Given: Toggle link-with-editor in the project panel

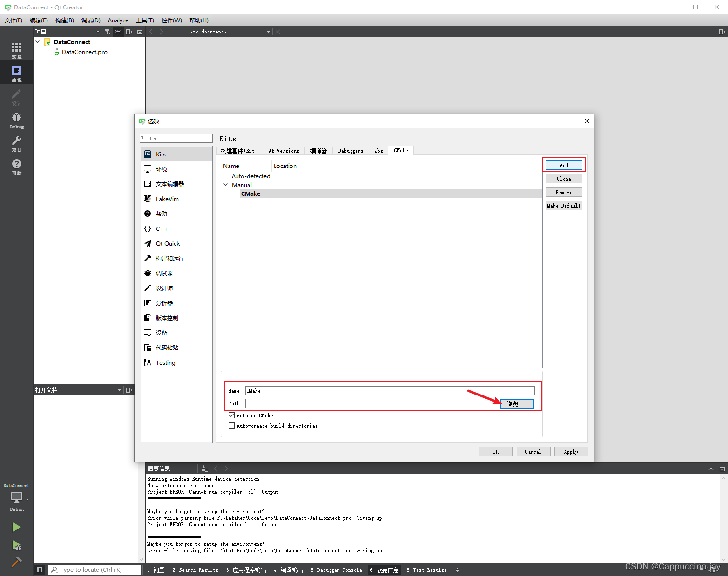Looking at the screenshot, I should [x=118, y=31].
